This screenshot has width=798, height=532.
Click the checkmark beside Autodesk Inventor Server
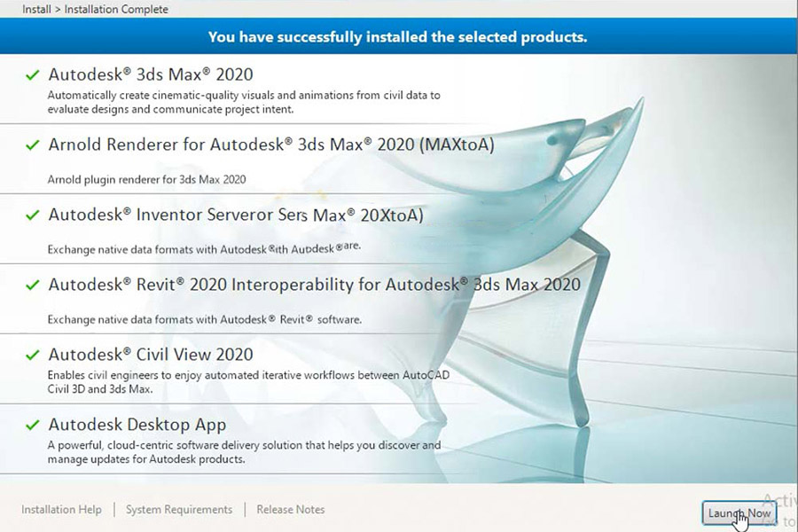click(x=33, y=215)
